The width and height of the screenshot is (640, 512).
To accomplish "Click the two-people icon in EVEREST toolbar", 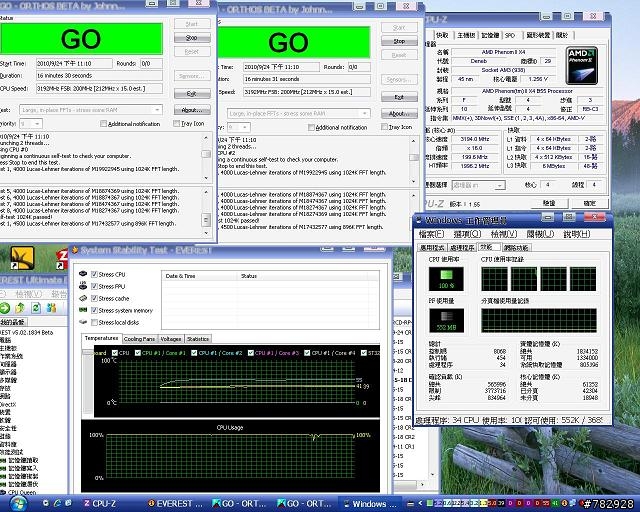I will pos(51,308).
